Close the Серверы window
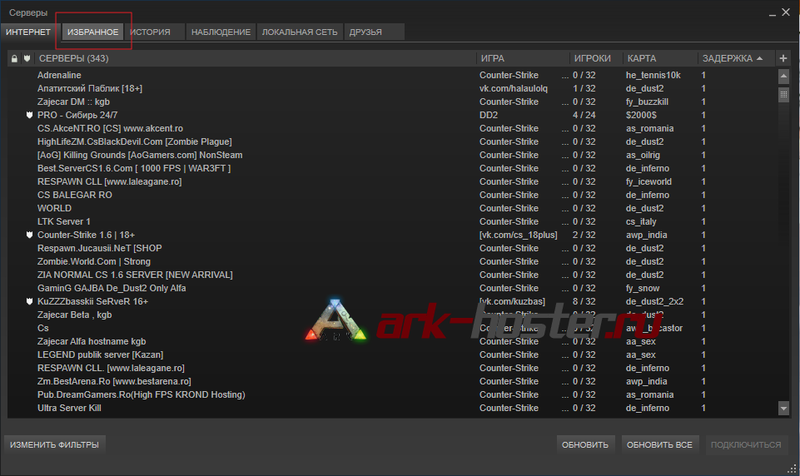 coord(786,12)
